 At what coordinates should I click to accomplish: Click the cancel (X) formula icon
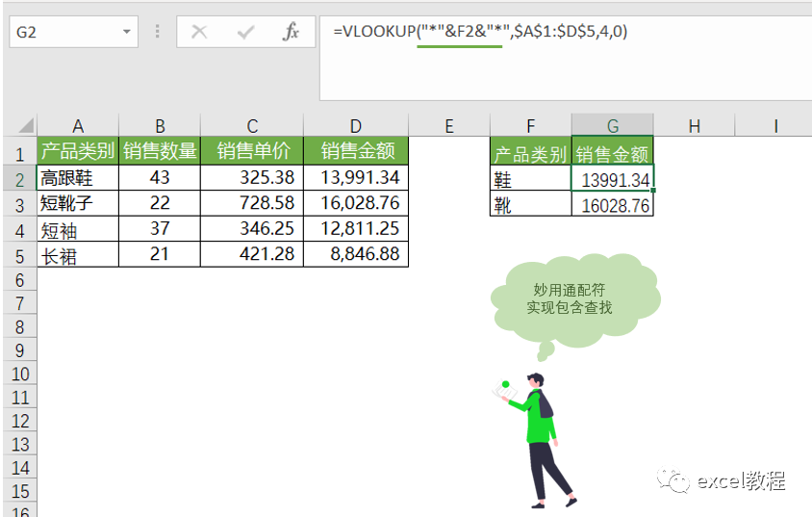[x=199, y=32]
